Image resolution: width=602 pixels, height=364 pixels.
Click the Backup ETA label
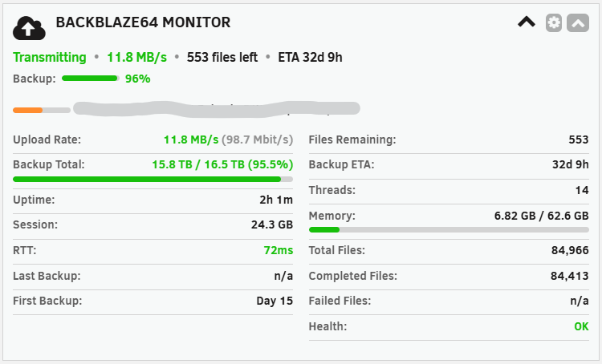point(342,164)
